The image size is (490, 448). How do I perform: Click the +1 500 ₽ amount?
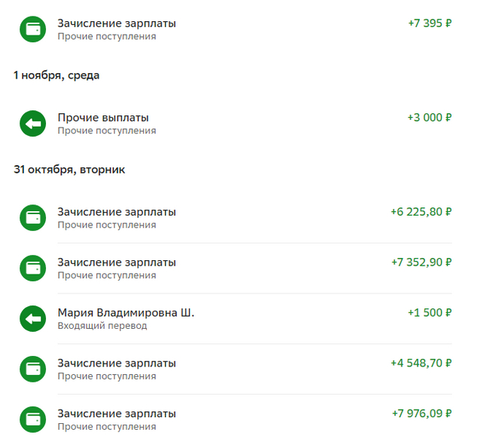[429, 312]
